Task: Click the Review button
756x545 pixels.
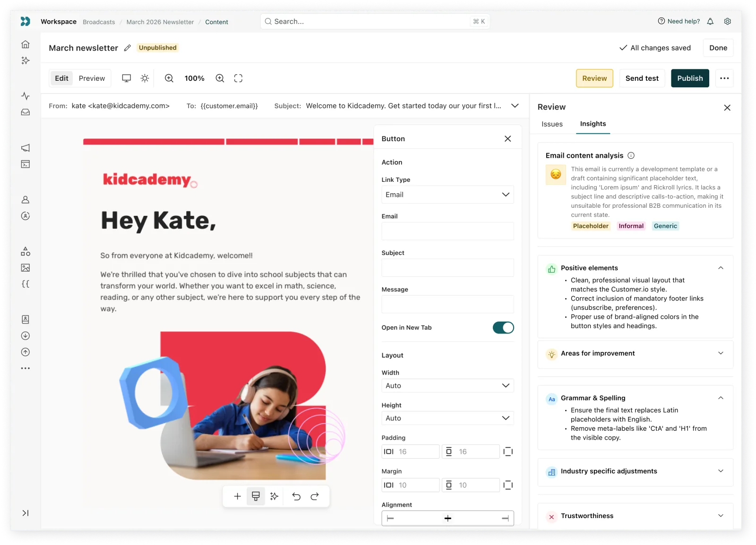Action: (x=594, y=78)
